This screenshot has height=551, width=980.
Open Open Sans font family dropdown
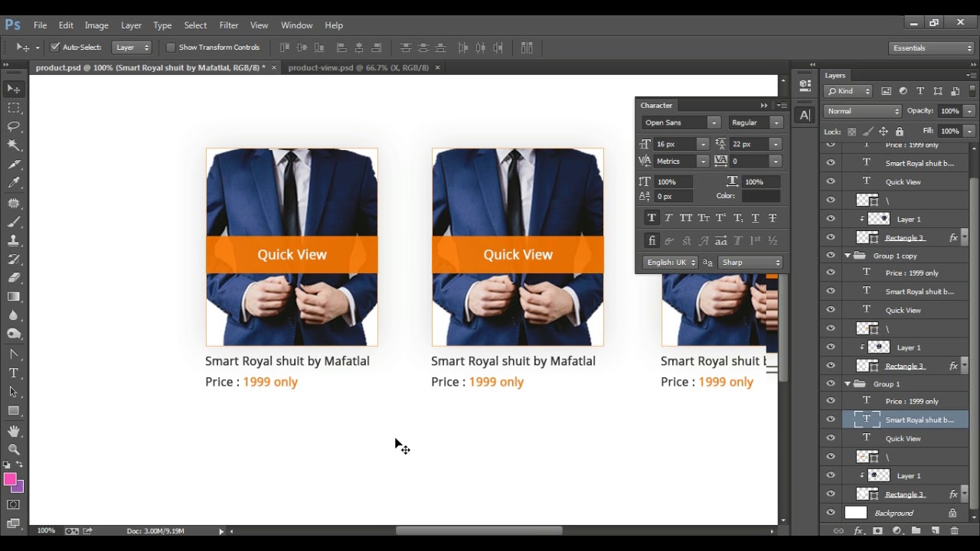[714, 122]
